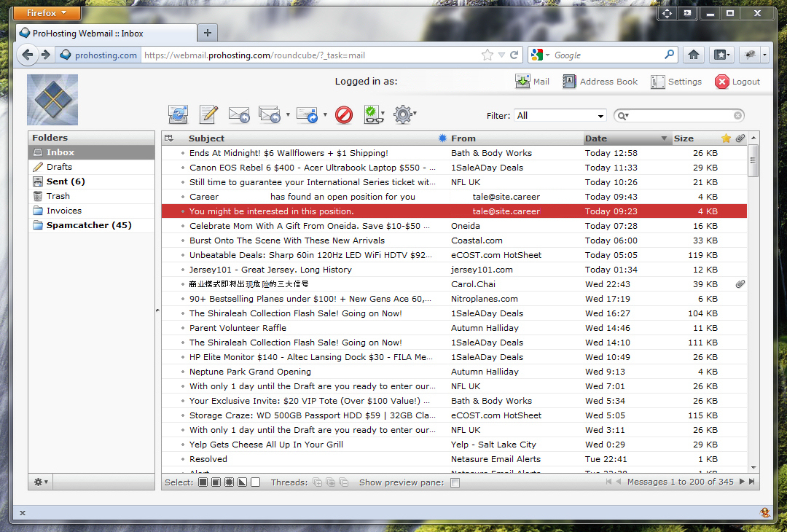Clear the mail search box reset button
This screenshot has width=787, height=532.
click(x=737, y=115)
